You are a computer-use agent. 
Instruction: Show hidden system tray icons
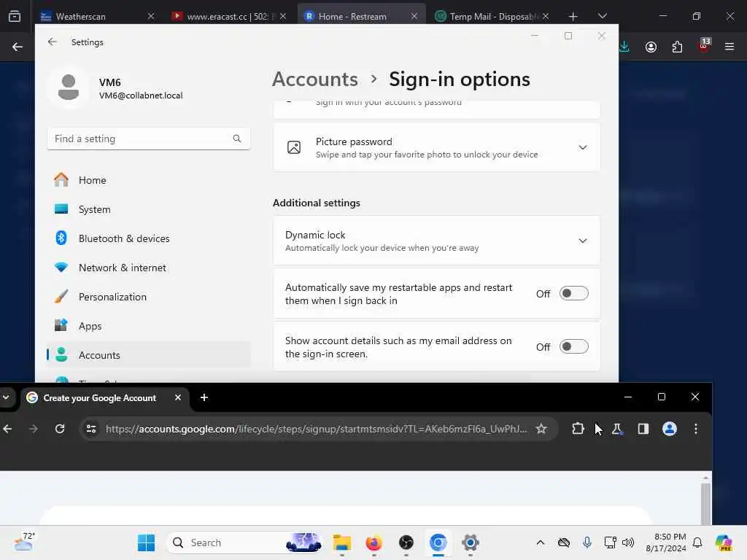click(541, 542)
